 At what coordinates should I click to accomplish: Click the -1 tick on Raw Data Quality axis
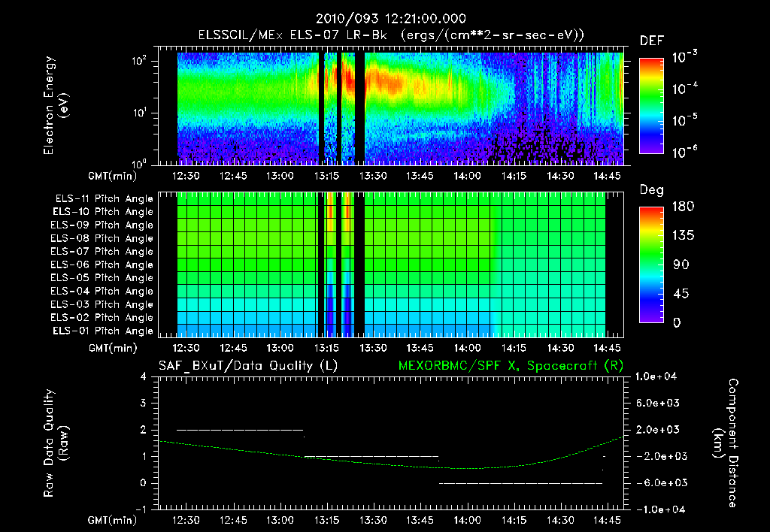[x=141, y=509]
